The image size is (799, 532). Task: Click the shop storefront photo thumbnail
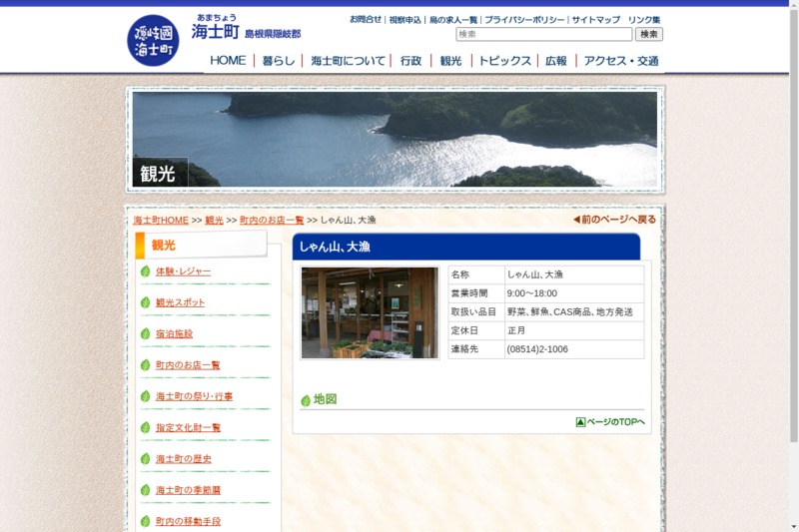[370, 312]
